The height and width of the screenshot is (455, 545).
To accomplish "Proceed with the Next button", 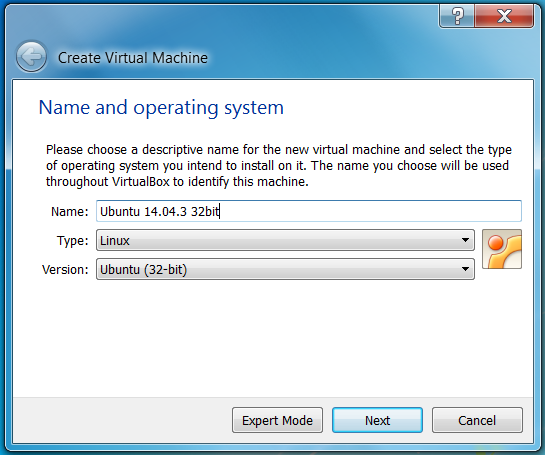I will pos(377,420).
